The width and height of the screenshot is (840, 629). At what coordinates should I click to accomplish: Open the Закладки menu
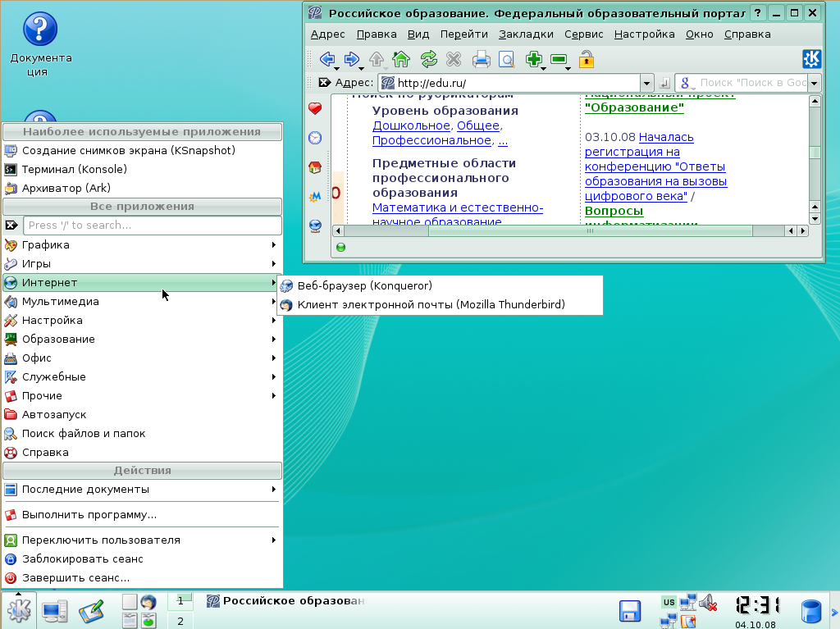525,34
